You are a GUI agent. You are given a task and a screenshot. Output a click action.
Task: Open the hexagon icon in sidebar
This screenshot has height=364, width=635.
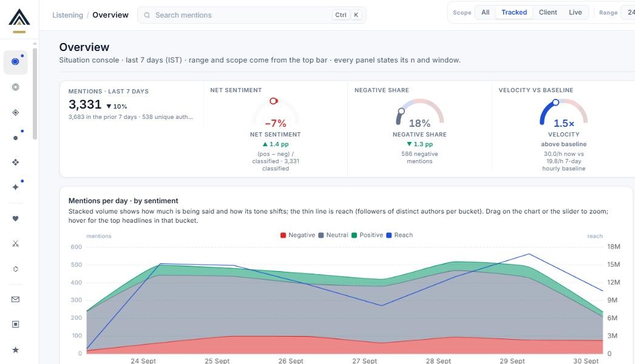[x=15, y=269]
